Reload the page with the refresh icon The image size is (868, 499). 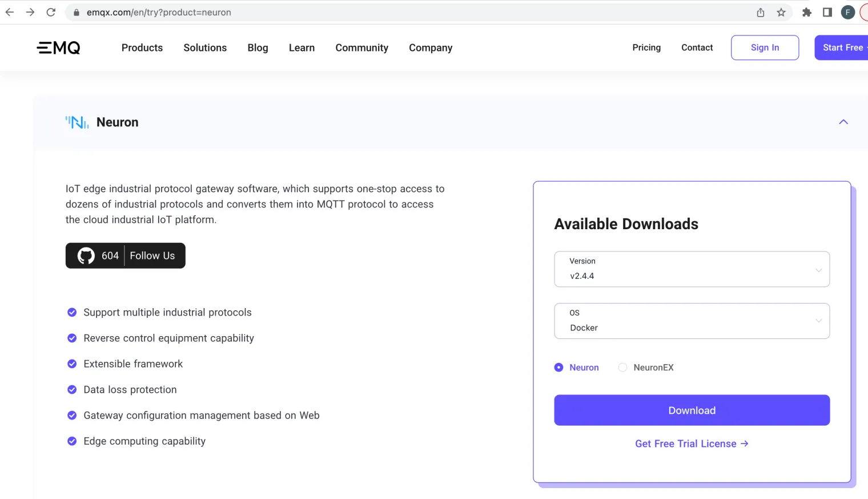pyautogui.click(x=51, y=11)
